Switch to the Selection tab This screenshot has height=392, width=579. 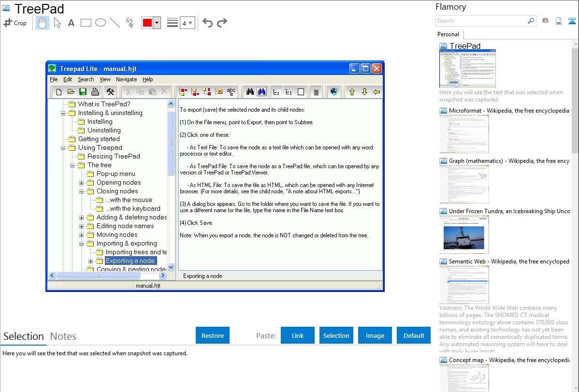24,336
